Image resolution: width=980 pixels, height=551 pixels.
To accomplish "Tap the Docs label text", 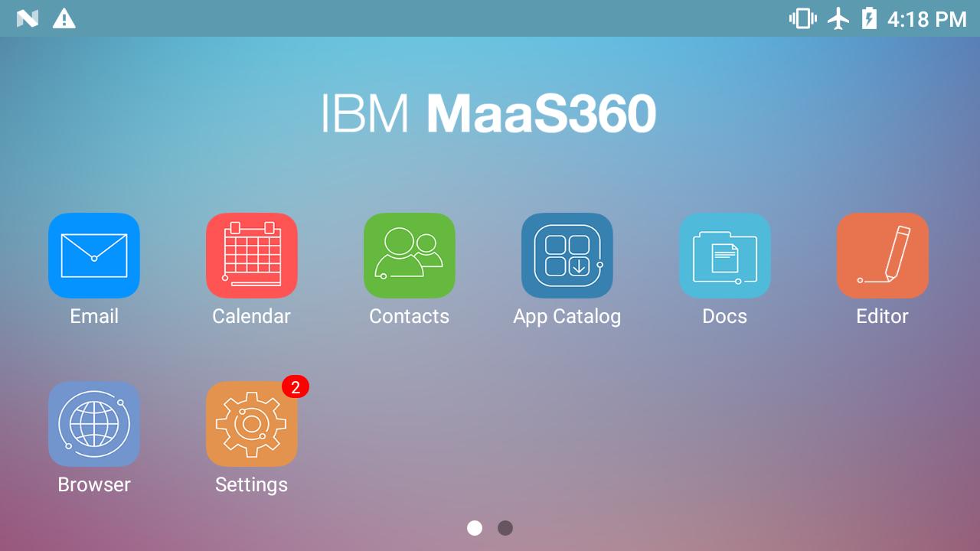I will 725,316.
